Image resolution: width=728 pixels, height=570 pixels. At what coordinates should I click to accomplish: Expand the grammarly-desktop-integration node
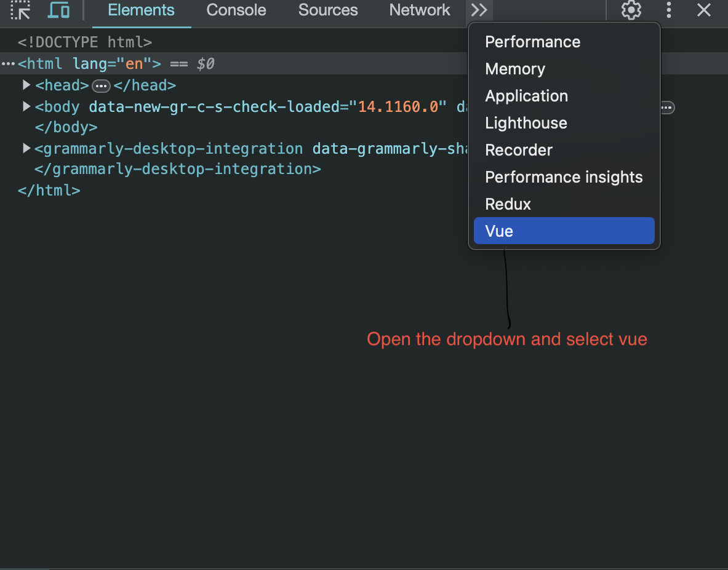tap(26, 148)
